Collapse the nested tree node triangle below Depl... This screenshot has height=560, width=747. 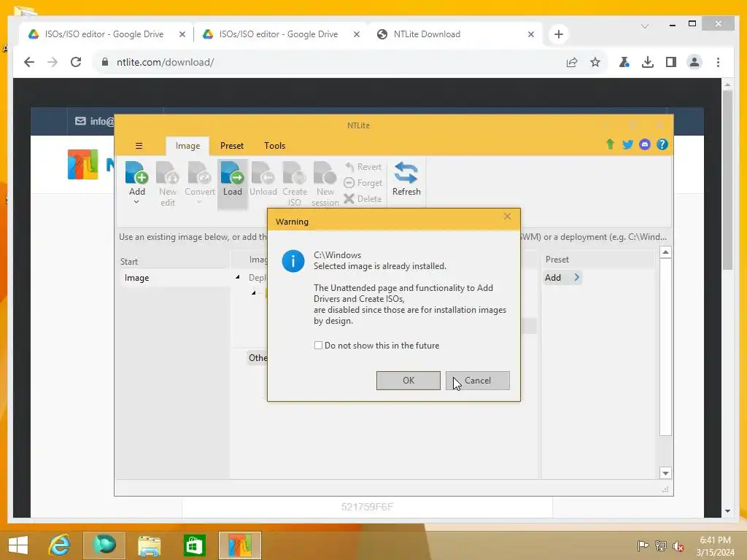253,292
